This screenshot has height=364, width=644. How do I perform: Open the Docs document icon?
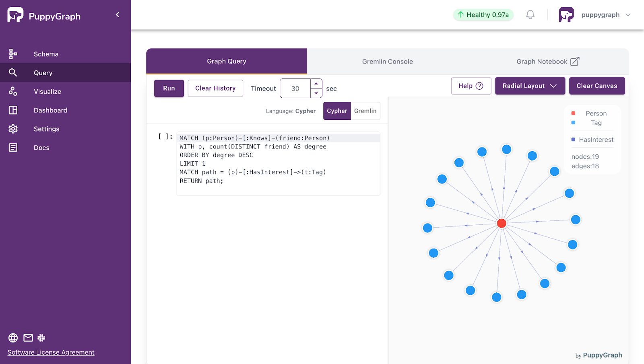pos(13,148)
